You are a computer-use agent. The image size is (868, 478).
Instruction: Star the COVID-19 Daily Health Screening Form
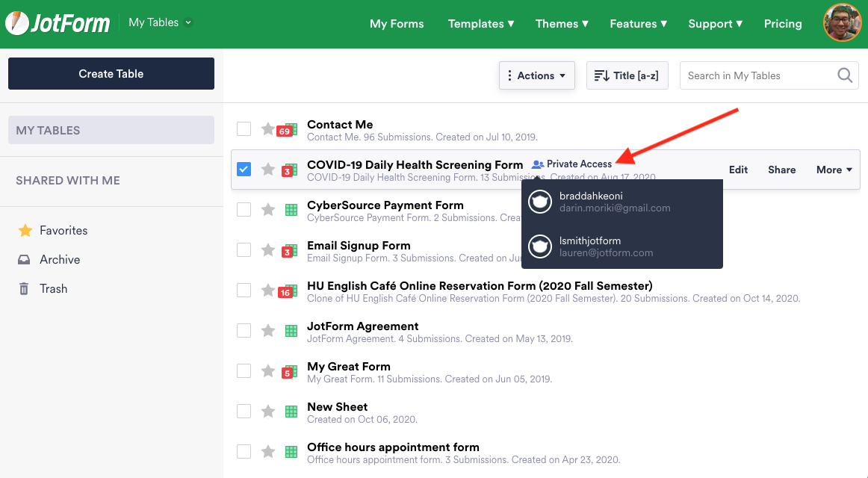(268, 170)
